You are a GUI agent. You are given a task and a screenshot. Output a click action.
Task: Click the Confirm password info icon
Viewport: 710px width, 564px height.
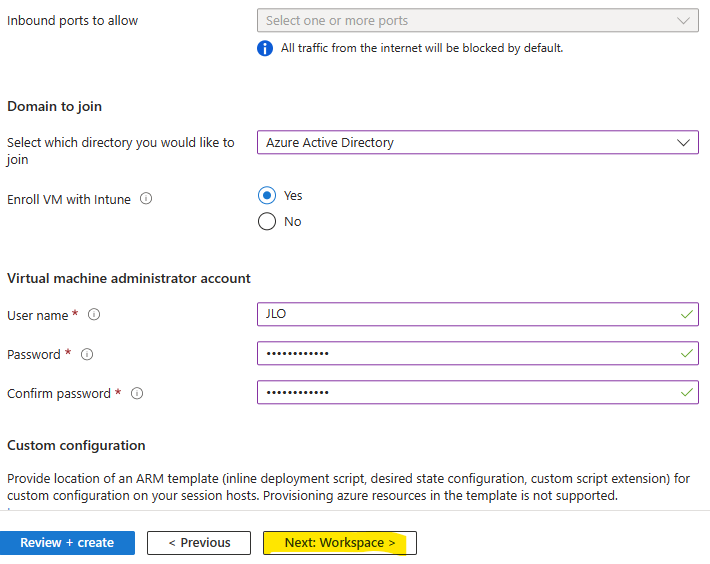click(137, 393)
